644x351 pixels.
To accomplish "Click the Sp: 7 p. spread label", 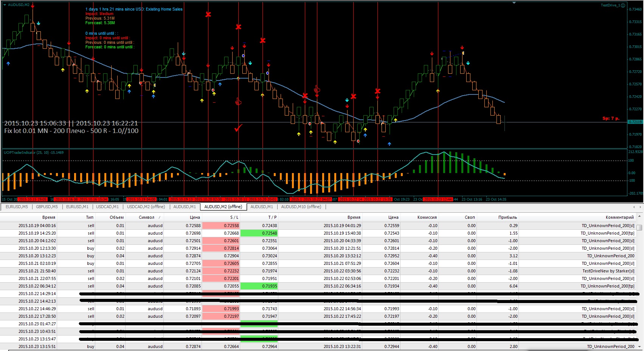I will click(611, 119).
